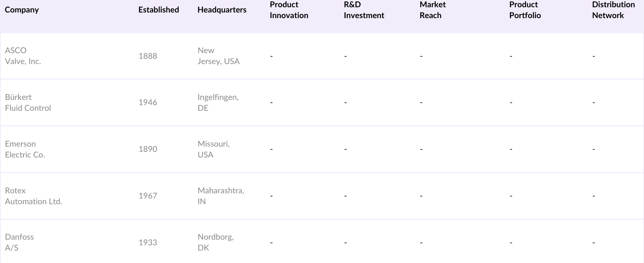
Task: Select the Ingelfingen, DE headquarters cell
Action: click(218, 103)
